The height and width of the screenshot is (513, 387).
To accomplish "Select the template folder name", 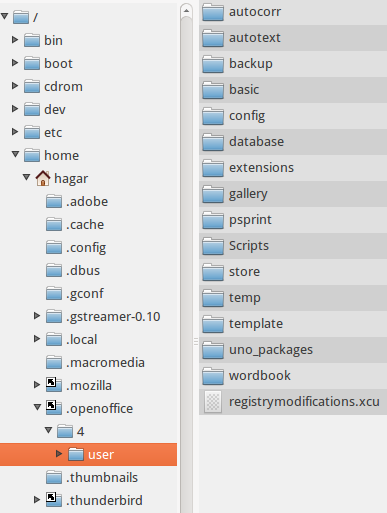I will (256, 324).
